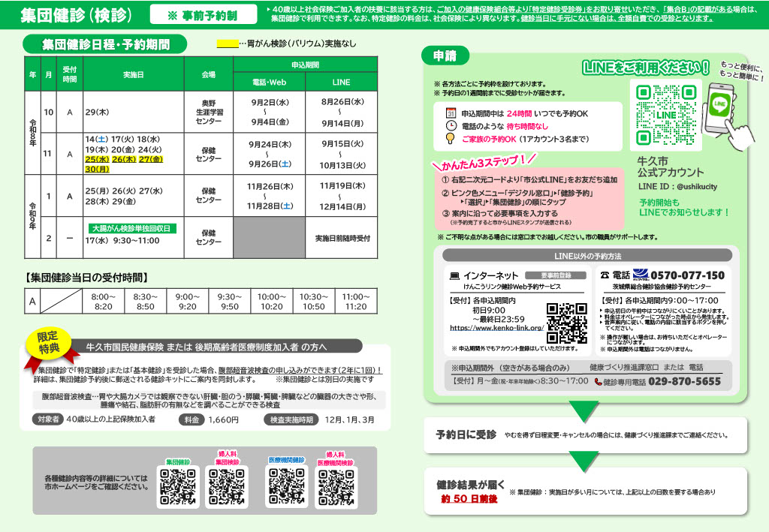This screenshot has width=769, height=532.
Task: Click the clock icon beside 電話のような
Action: (451, 126)
